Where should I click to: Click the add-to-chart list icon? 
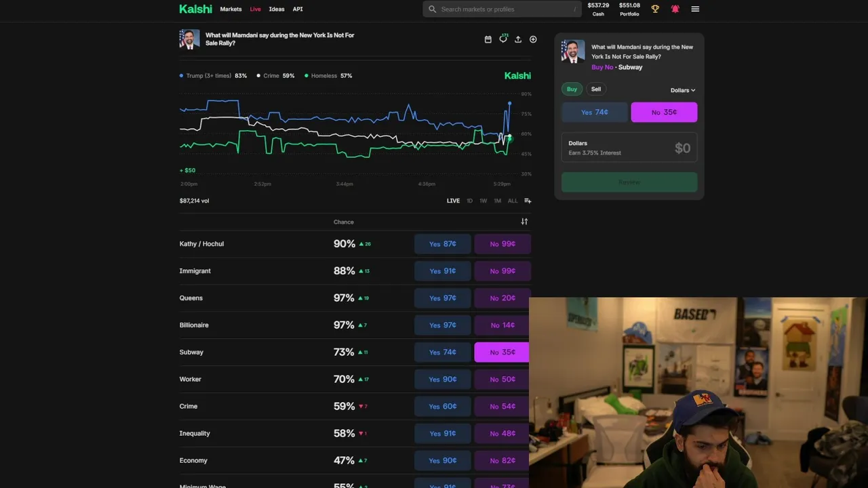click(528, 201)
